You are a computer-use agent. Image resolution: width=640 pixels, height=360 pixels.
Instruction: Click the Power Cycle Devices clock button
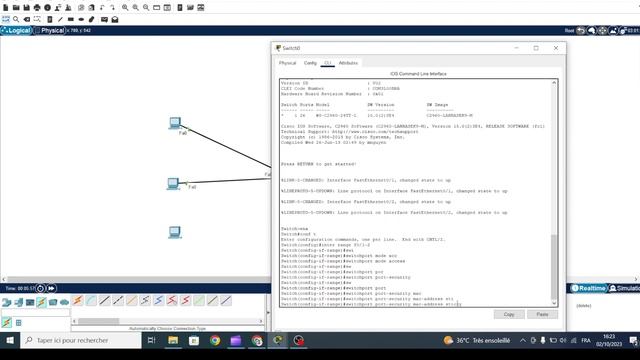(40, 289)
